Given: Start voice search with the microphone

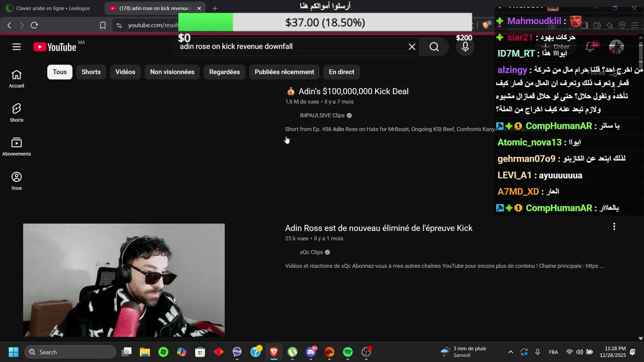Looking at the screenshot, I should pos(465,47).
